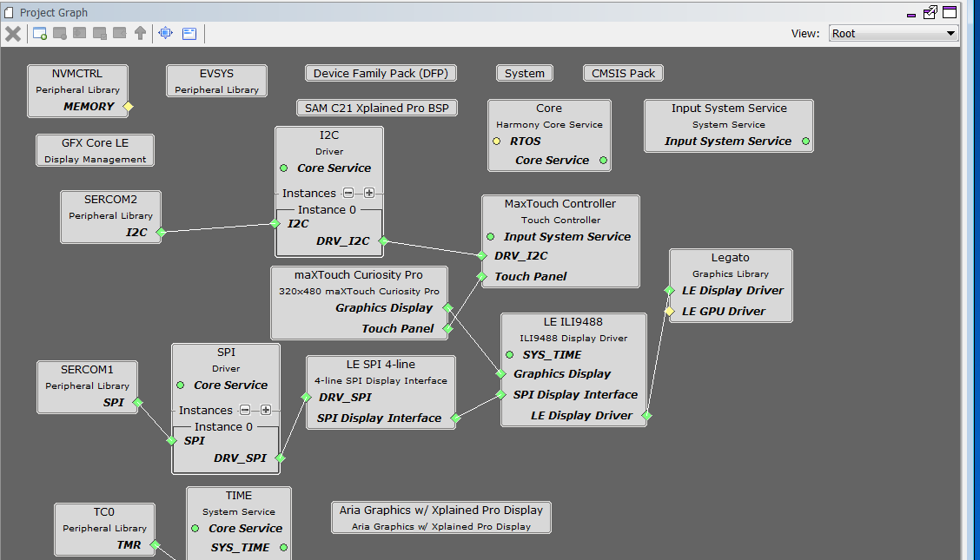Click the green TMR diamond on TC0
The image size is (980, 560).
coord(155,545)
